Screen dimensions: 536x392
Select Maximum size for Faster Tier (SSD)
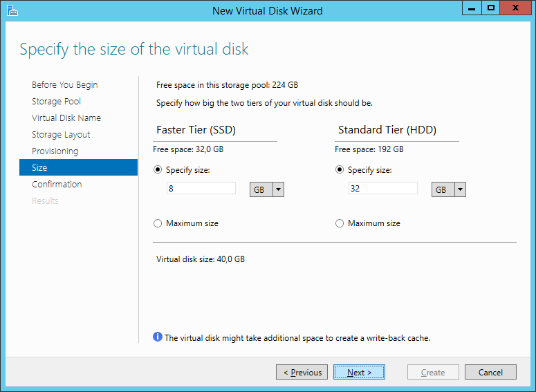[x=158, y=223]
